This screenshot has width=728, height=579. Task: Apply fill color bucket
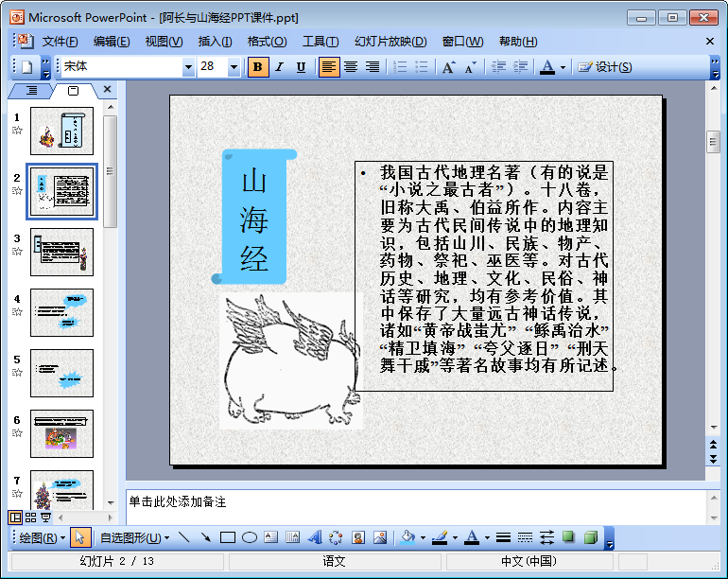click(x=407, y=537)
